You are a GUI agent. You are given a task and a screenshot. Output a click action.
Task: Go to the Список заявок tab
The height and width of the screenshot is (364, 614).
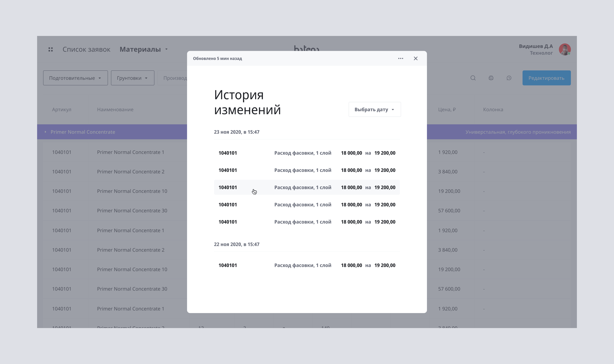86,49
